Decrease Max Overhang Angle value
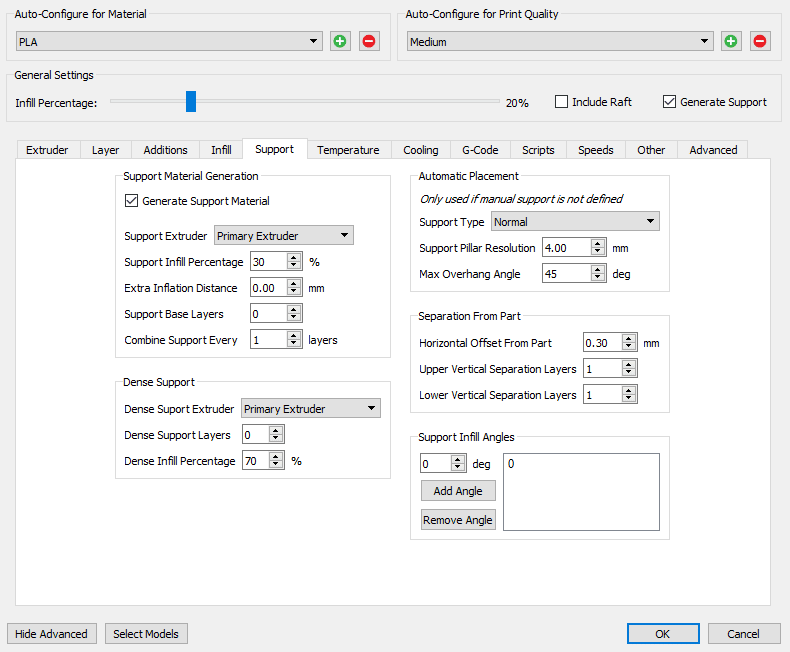 [598, 278]
